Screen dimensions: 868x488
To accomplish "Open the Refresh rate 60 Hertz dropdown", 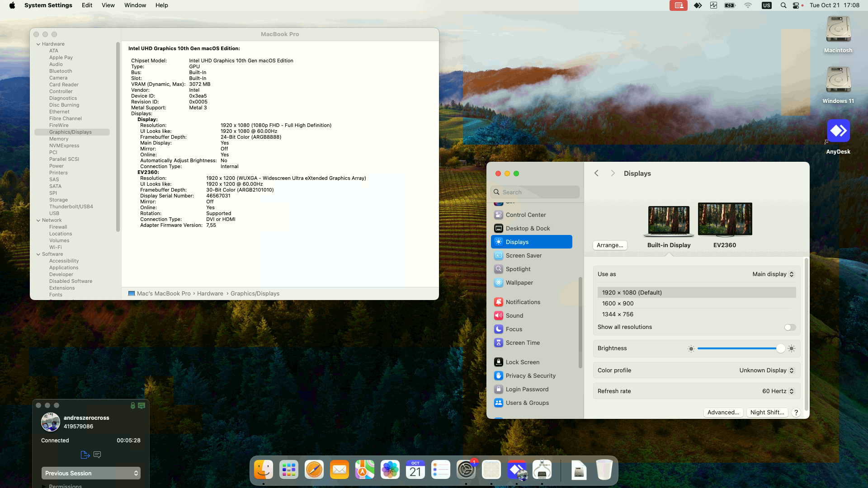I will tap(778, 391).
